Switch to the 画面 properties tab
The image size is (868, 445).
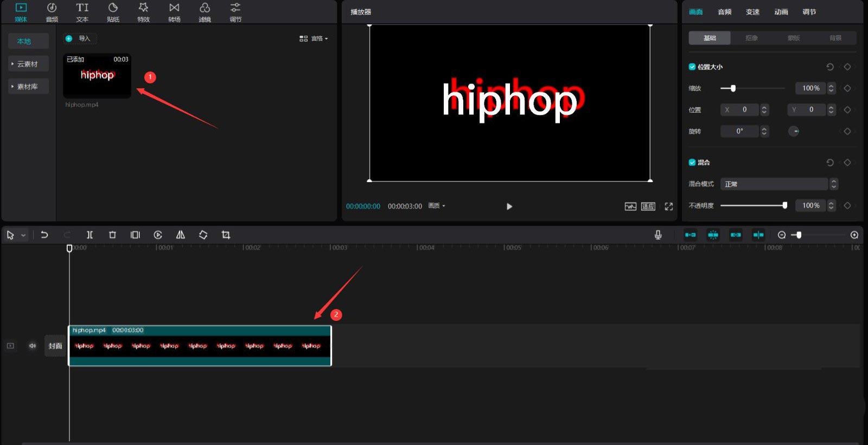[696, 12]
